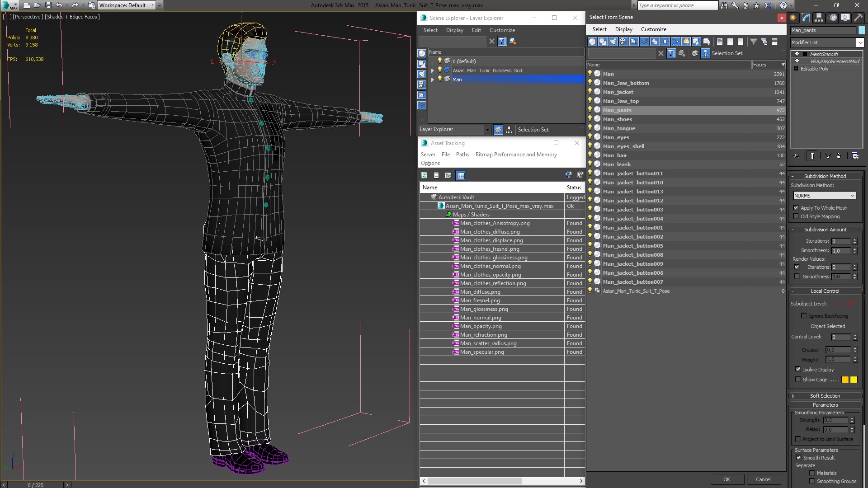This screenshot has height=488, width=868.
Task: Click Sort by Hierarchy icon in Select From Scene
Action: pos(706,53)
